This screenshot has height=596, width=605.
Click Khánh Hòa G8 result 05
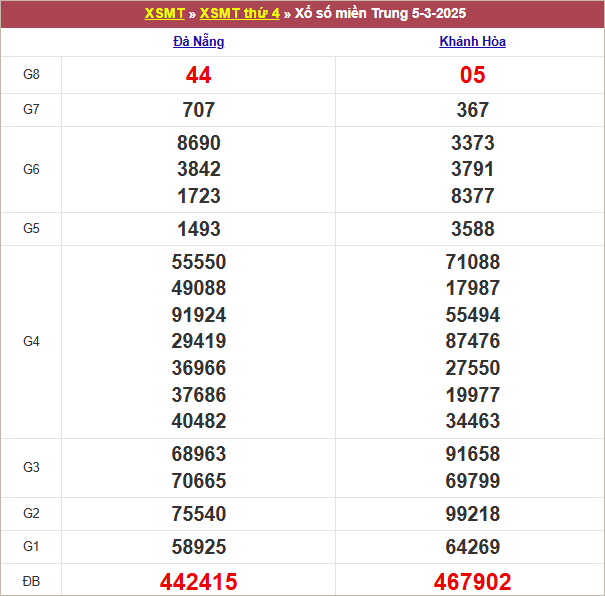473,75
